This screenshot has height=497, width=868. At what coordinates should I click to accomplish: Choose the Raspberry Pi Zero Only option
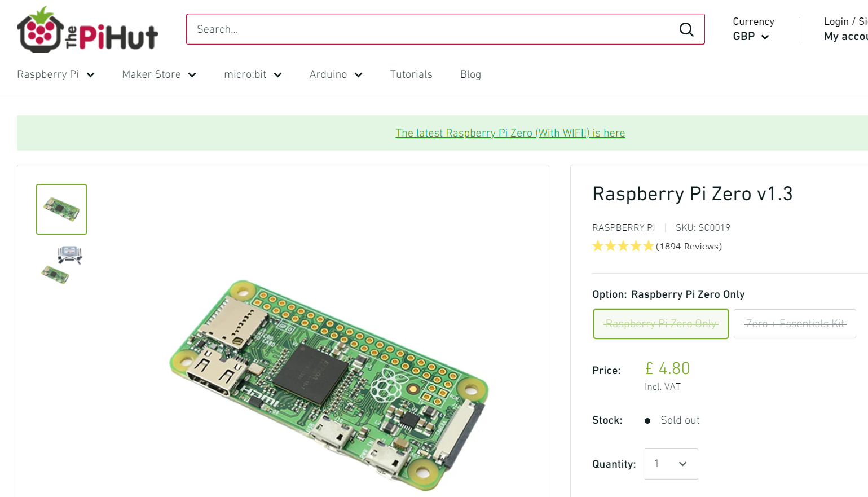click(x=660, y=324)
